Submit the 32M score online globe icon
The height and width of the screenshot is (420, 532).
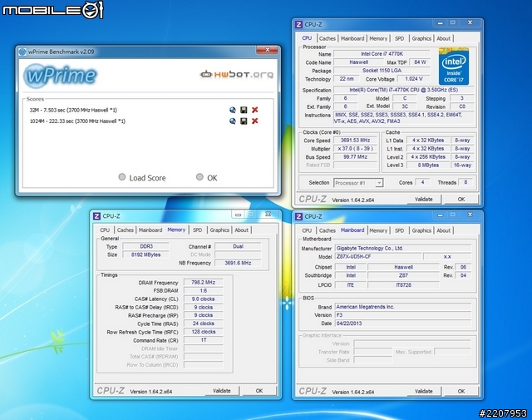point(233,110)
